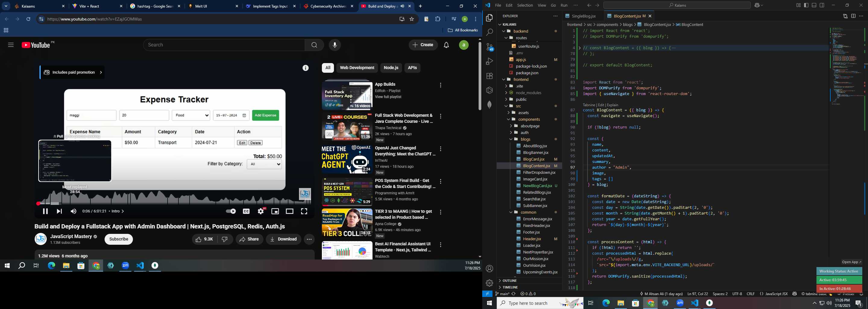
Task: Open the Search view in VS Code activity bar
Action: 489,32
